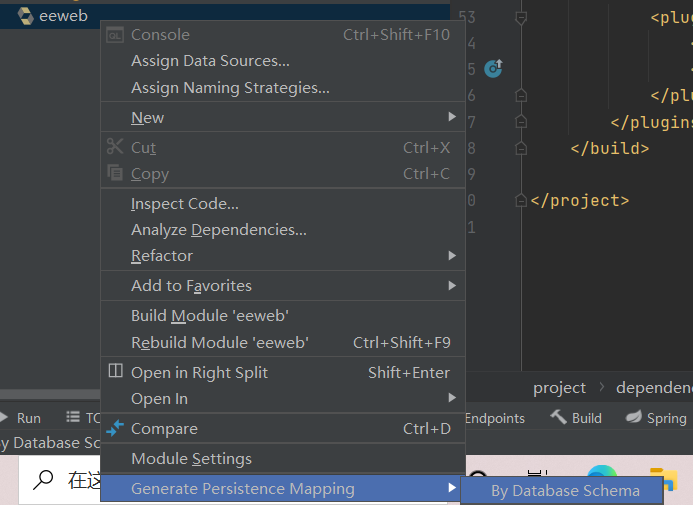Choose Inspect Code...
The width and height of the screenshot is (693, 505).
[283, 204]
